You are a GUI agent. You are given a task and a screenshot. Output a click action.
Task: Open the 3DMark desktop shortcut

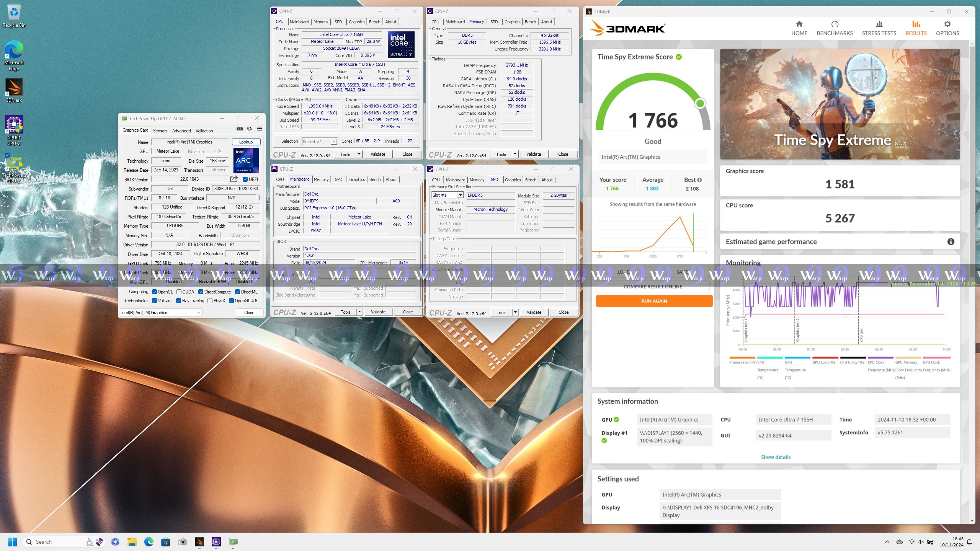click(x=14, y=90)
